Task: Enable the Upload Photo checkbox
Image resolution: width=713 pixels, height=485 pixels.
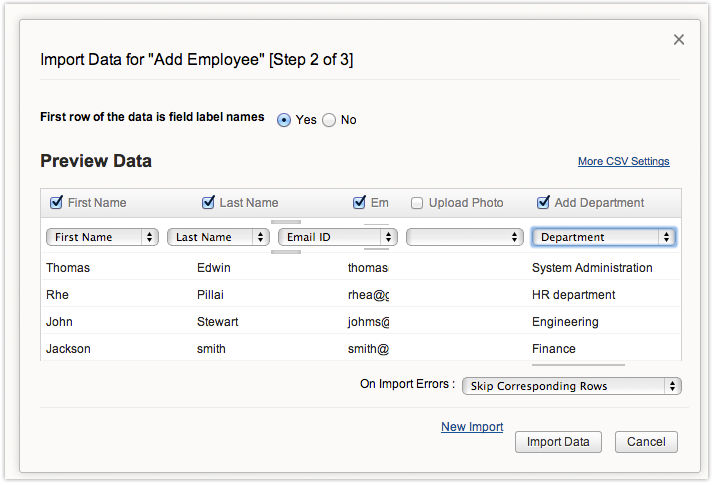Action: tap(417, 203)
